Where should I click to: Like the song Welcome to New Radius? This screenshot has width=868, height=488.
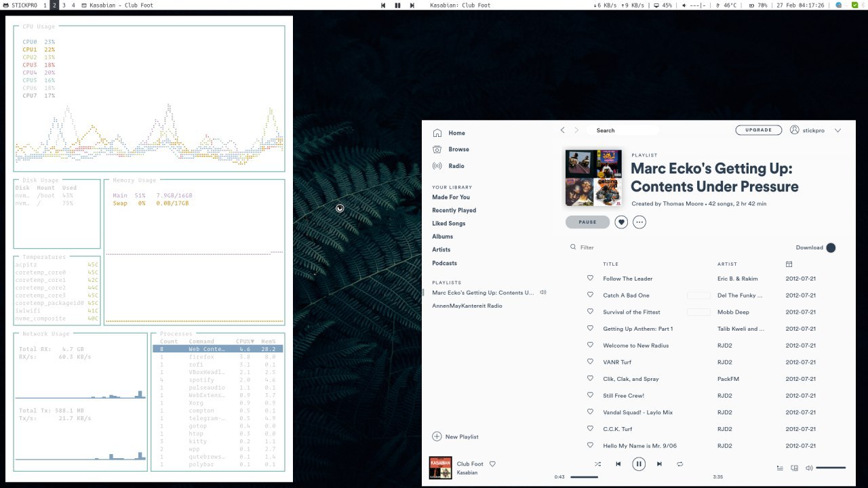coord(590,345)
